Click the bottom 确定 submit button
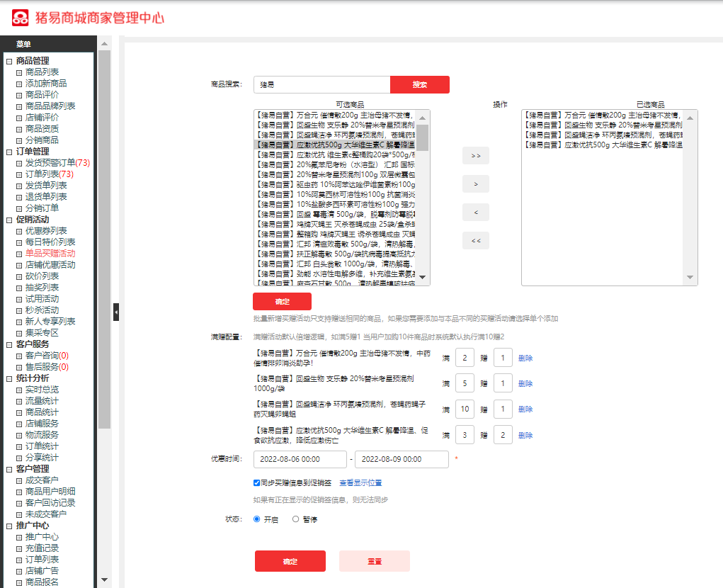The height and width of the screenshot is (588, 723). 290,561
